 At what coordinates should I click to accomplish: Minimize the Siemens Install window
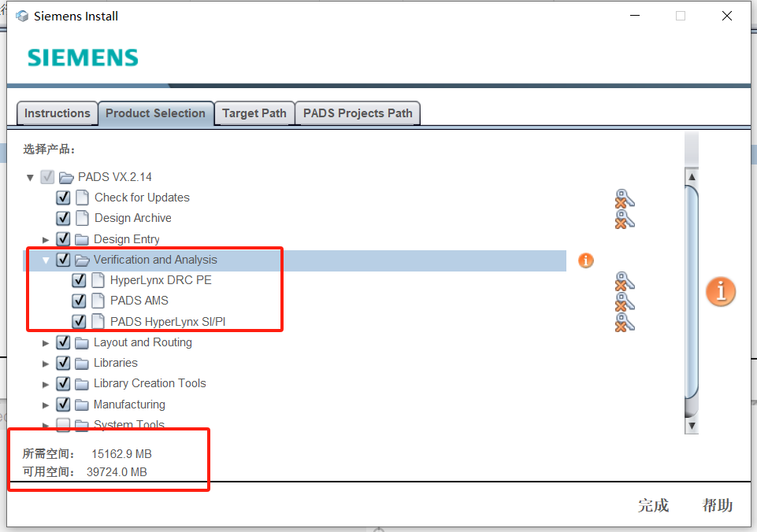(x=635, y=16)
